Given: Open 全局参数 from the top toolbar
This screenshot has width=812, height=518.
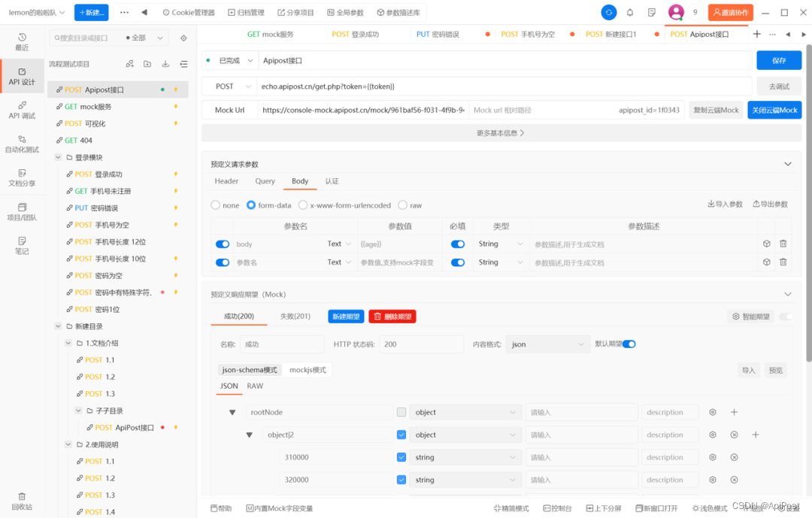Looking at the screenshot, I should pyautogui.click(x=347, y=11).
